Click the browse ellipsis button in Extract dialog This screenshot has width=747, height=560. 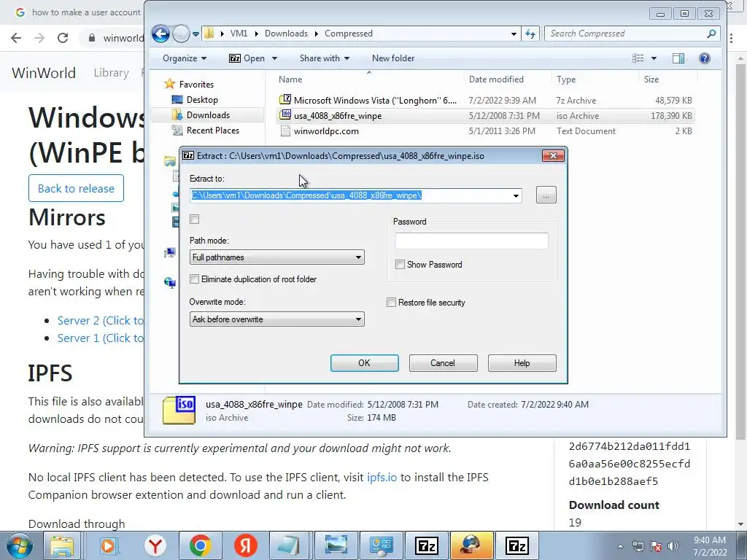[546, 195]
